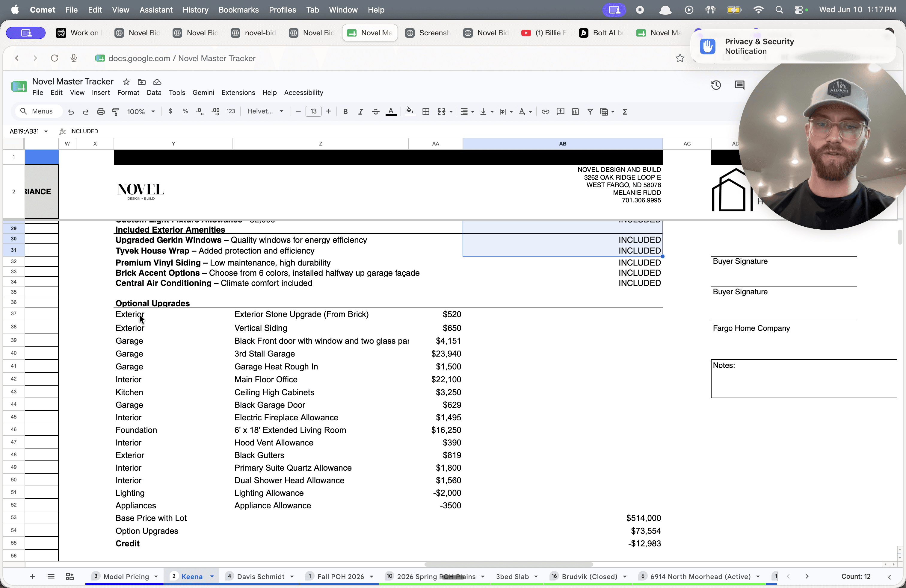Open the Data menu

[154, 93]
